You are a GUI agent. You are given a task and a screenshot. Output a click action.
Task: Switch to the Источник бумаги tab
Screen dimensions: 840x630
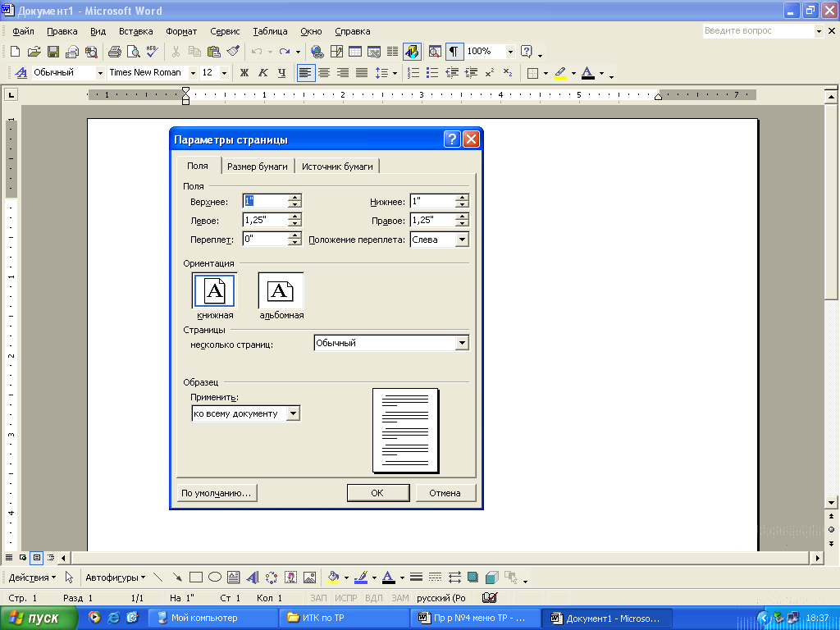click(337, 167)
